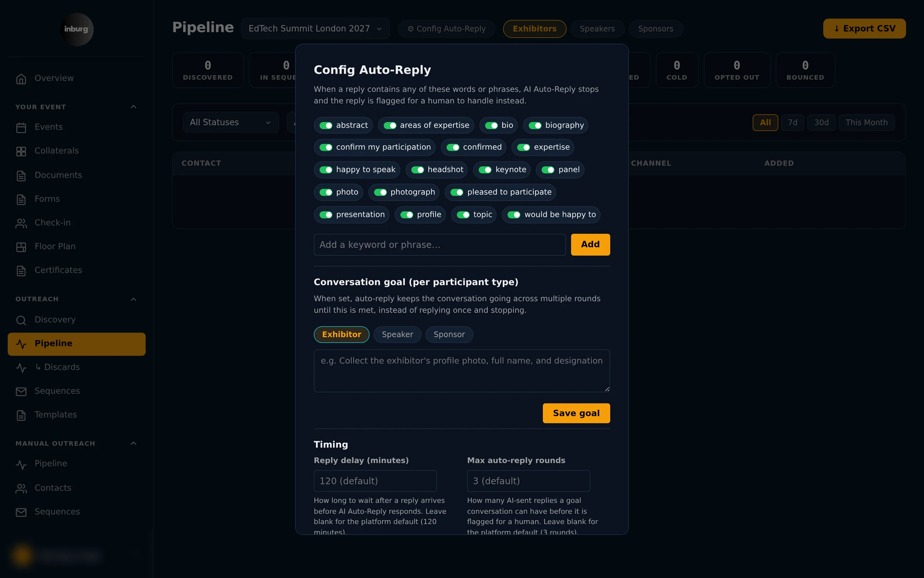Click the Manual Outreach Pipeline pulse icon
924x578 pixels.
pos(21,464)
